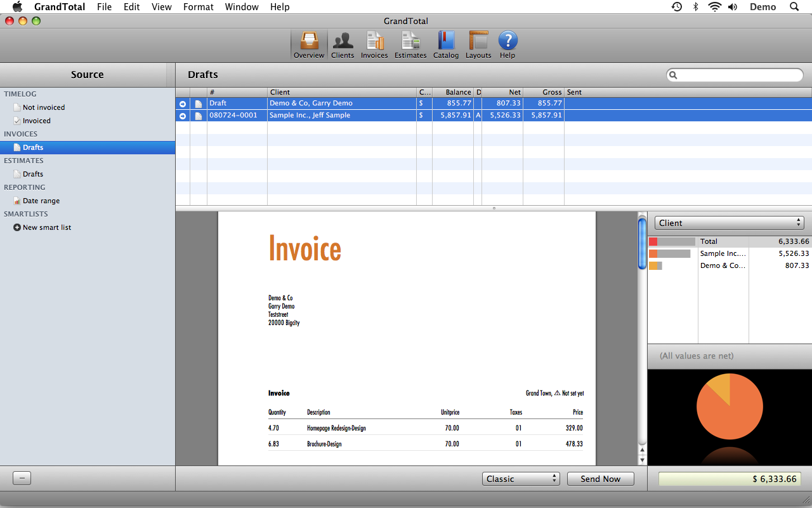Add a New smart list
812x508 pixels.
tap(46, 227)
